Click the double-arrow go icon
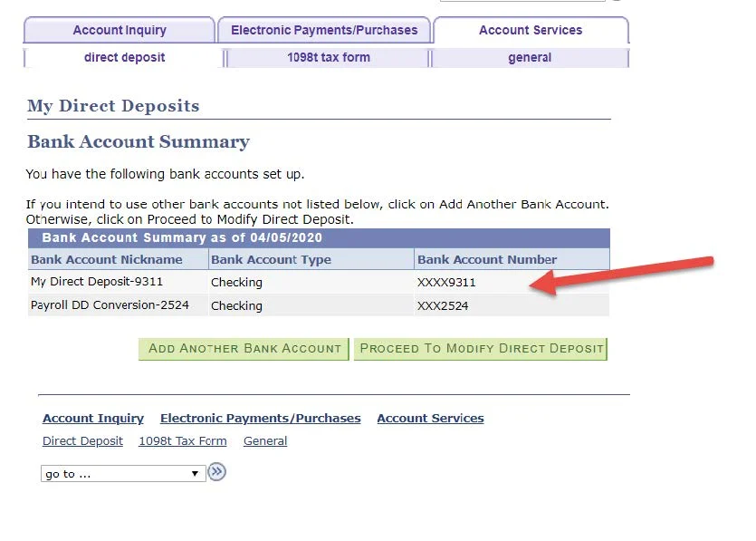Image resolution: width=756 pixels, height=541 pixels. click(216, 471)
